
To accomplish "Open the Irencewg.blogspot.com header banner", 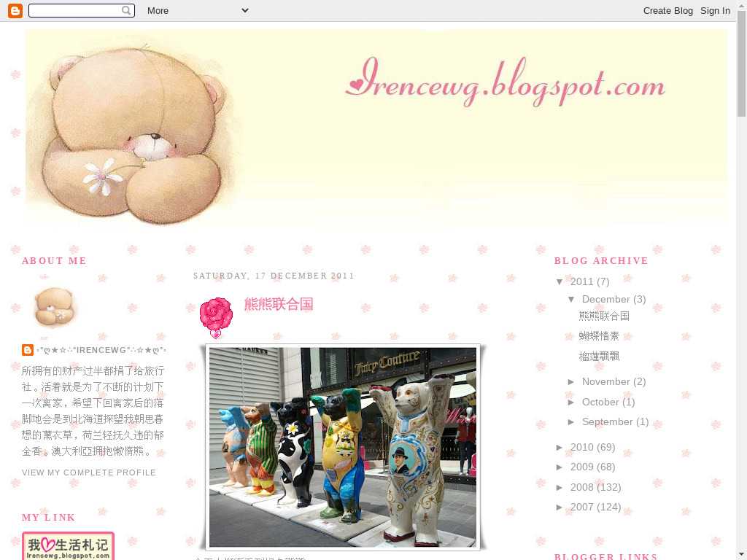I will (x=376, y=128).
